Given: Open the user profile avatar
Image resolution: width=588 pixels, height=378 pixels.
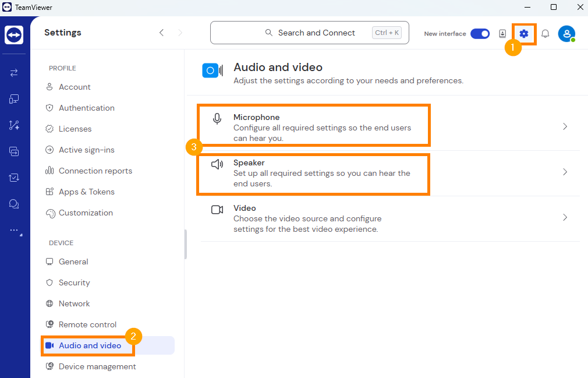Looking at the screenshot, I should (x=566, y=34).
